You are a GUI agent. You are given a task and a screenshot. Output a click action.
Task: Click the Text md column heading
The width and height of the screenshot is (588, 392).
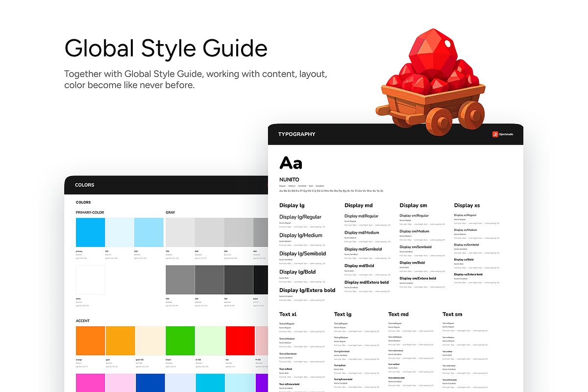[x=398, y=315]
